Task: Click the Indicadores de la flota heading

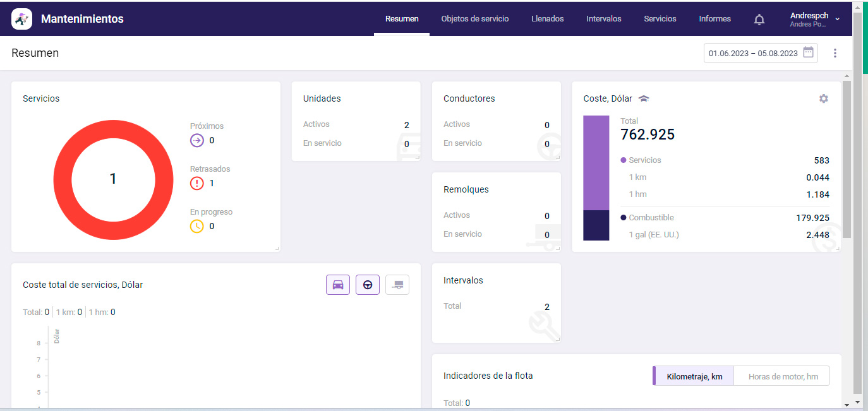Action: tap(488, 376)
